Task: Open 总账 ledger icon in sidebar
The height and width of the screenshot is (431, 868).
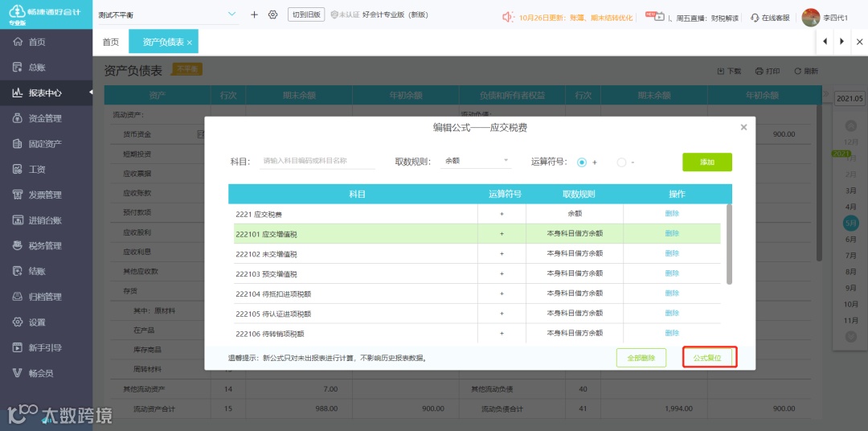Action: (x=18, y=67)
